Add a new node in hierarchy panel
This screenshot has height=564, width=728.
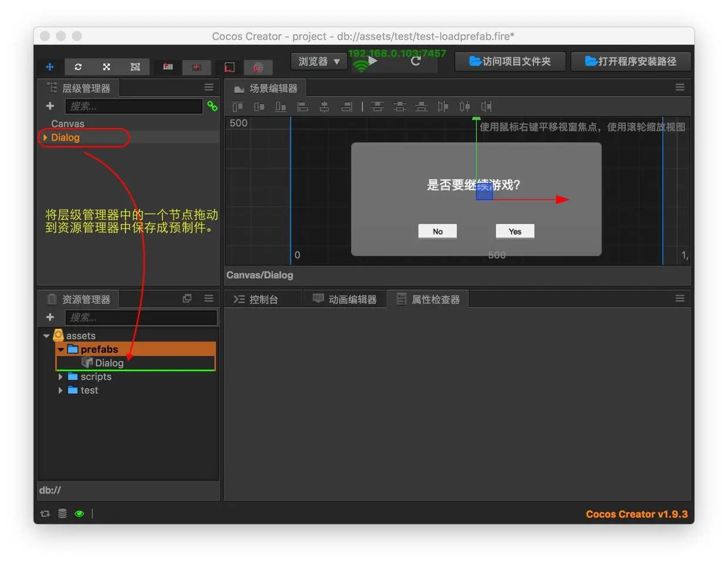point(50,106)
